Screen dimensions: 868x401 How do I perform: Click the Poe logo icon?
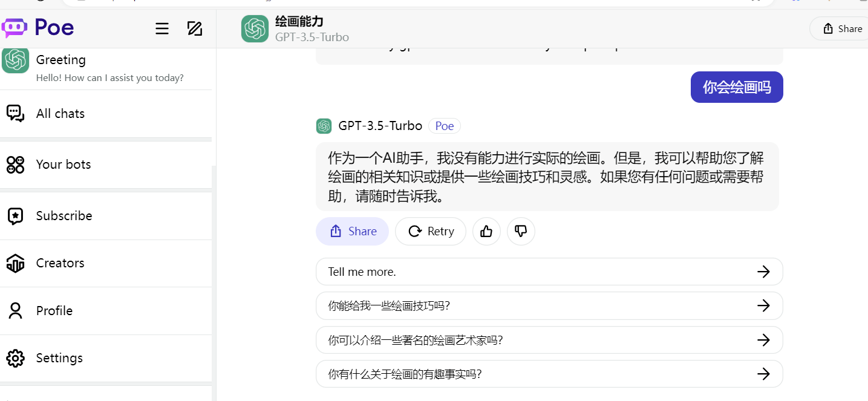[x=15, y=28]
